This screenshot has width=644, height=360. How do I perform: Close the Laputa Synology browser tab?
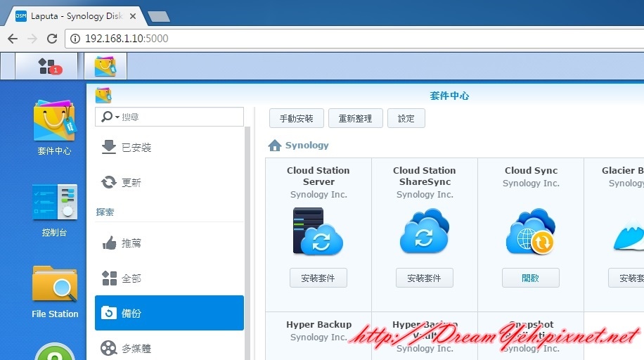point(133,16)
